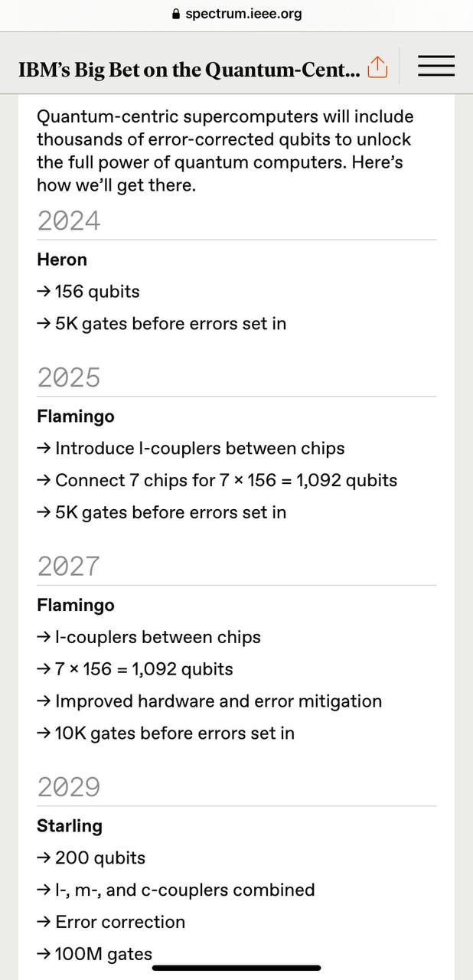This screenshot has height=980, width=473.
Task: Tap the arrow before Introduce l-couplers
Action: pyautogui.click(x=44, y=449)
